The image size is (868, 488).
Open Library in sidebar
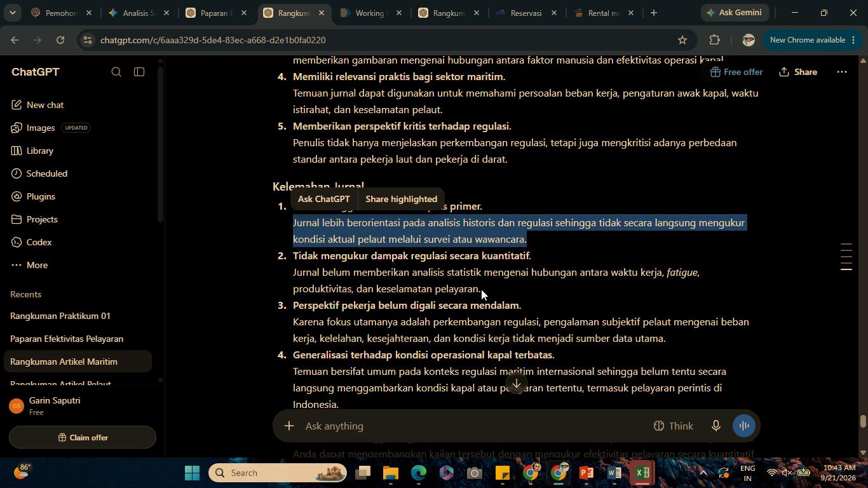(x=39, y=151)
